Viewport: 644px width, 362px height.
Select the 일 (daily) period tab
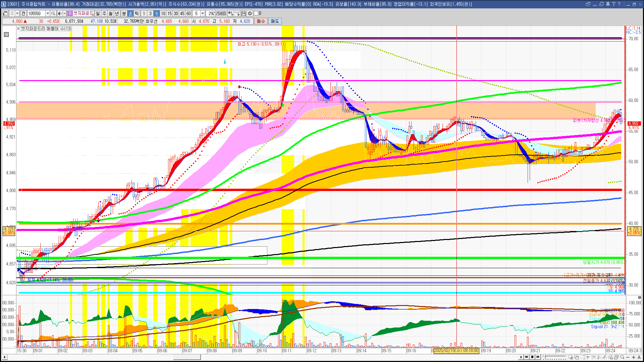(x=98, y=13)
